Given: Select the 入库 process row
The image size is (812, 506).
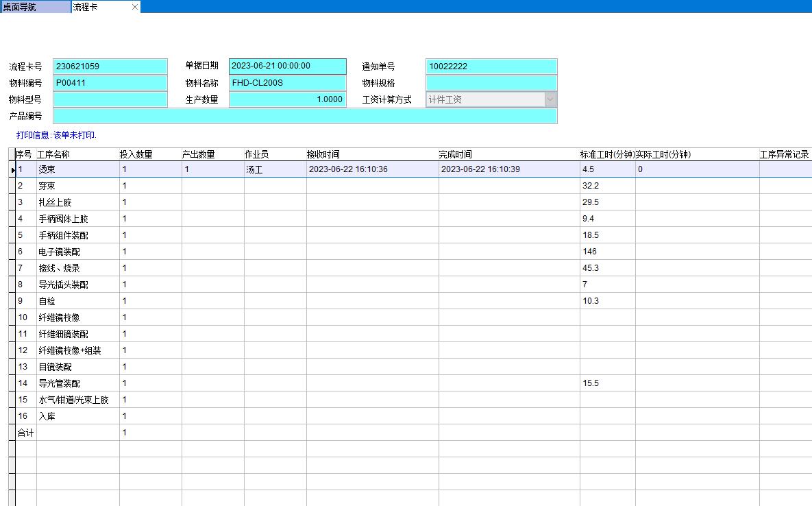Looking at the screenshot, I should point(47,416).
